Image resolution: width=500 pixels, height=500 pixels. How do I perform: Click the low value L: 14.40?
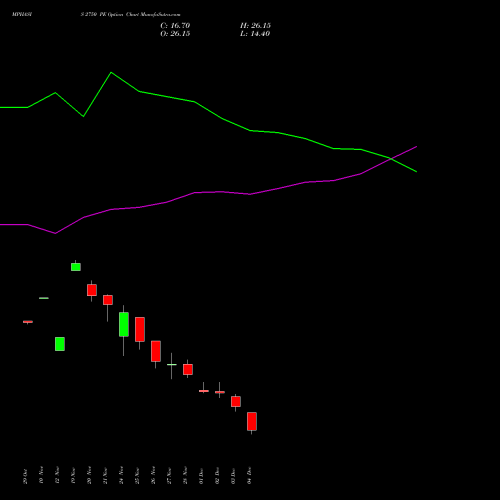pyautogui.click(x=255, y=33)
